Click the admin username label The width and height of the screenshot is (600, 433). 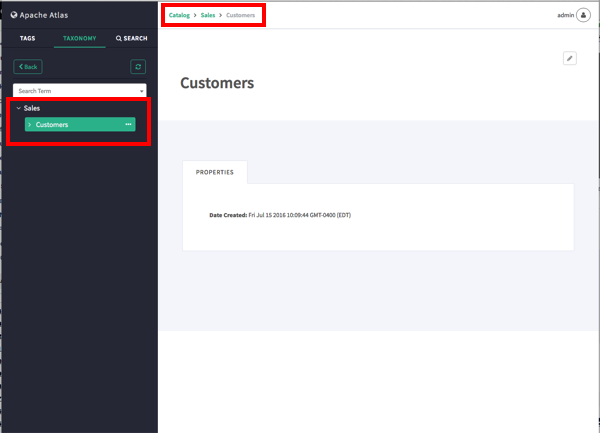coord(565,15)
